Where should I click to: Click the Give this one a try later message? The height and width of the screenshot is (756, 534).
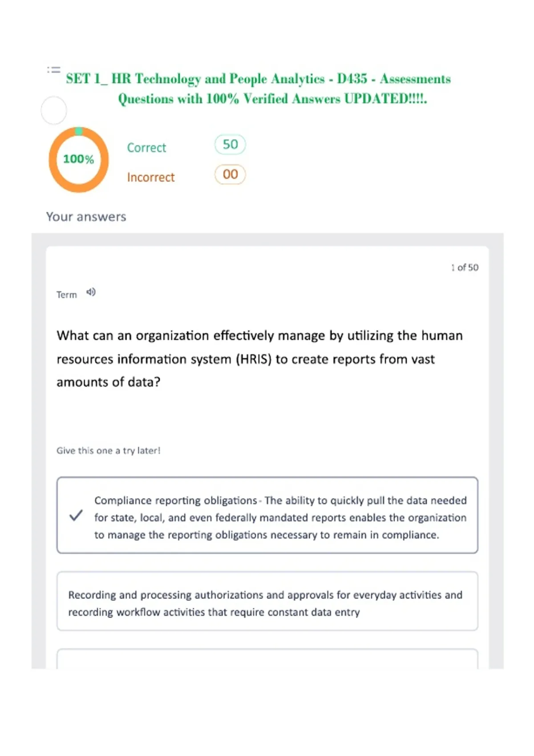[x=109, y=450]
